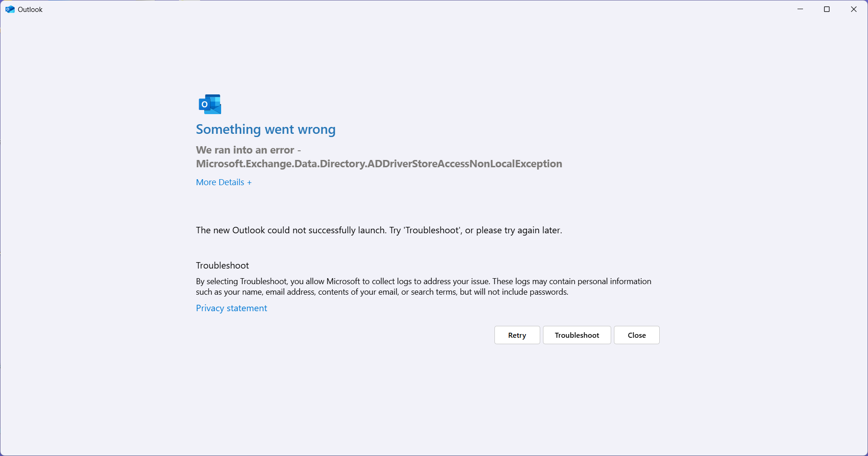Click the Outlook title bar label

30,9
